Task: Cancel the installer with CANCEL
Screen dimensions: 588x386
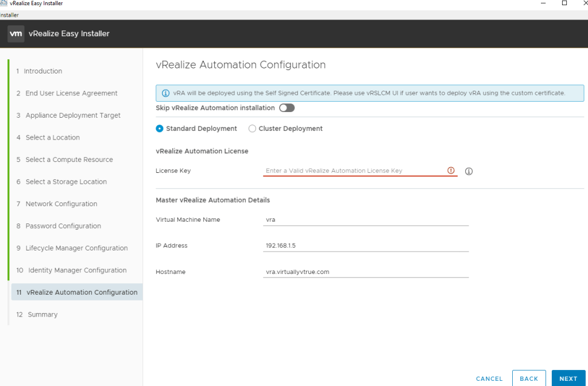Action: 489,379
